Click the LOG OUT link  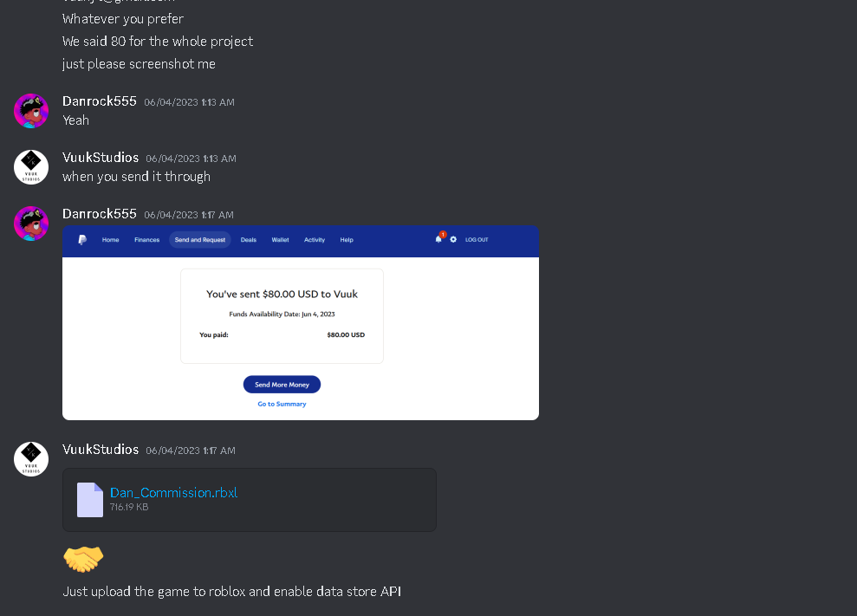(477, 239)
